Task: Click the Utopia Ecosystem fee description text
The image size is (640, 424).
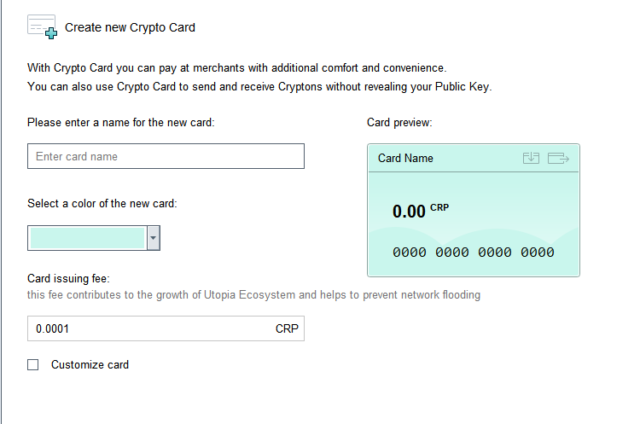Action: (x=254, y=295)
